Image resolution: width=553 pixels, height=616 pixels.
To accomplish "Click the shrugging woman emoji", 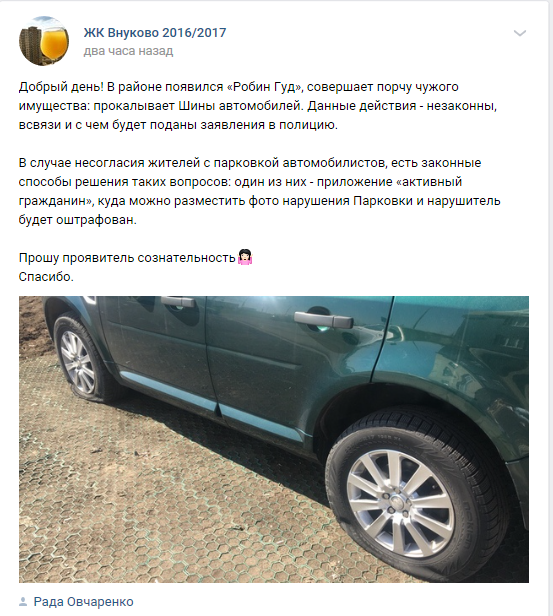I will coord(245,257).
